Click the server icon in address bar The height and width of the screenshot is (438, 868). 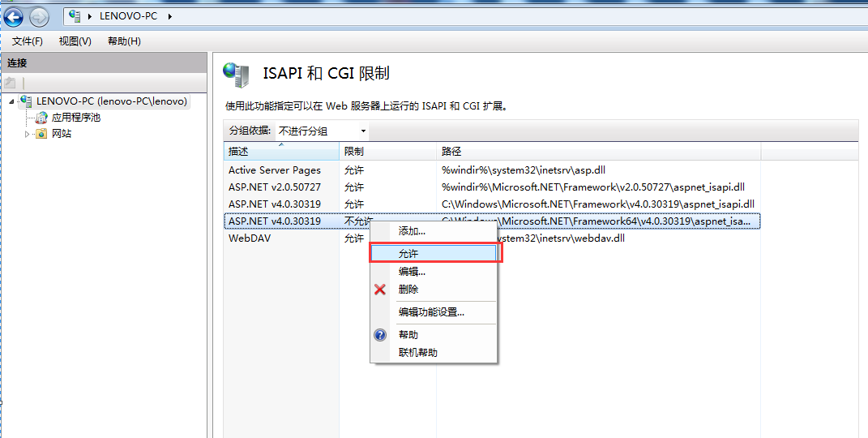click(x=75, y=16)
